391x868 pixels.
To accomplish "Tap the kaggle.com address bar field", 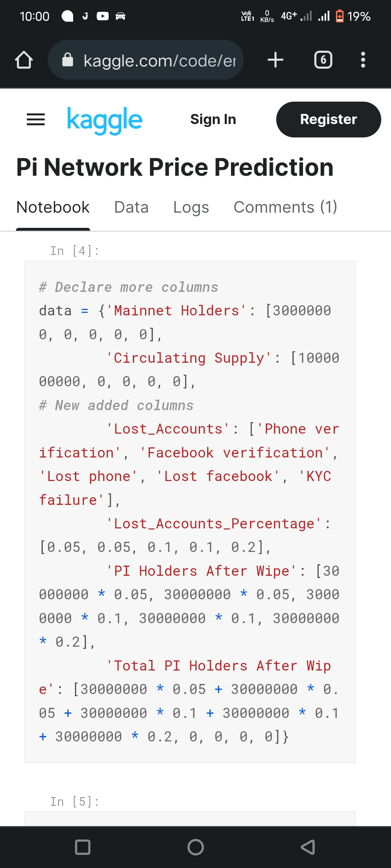I will click(146, 60).
